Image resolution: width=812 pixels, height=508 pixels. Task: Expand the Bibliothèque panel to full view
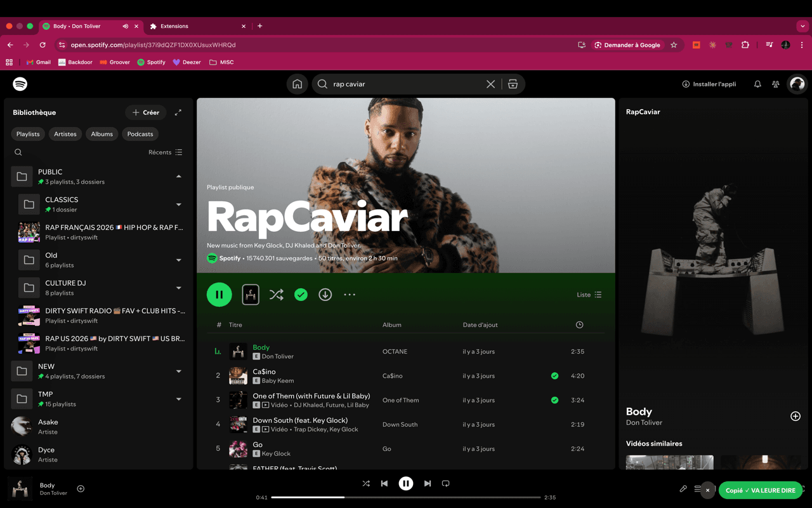178,112
